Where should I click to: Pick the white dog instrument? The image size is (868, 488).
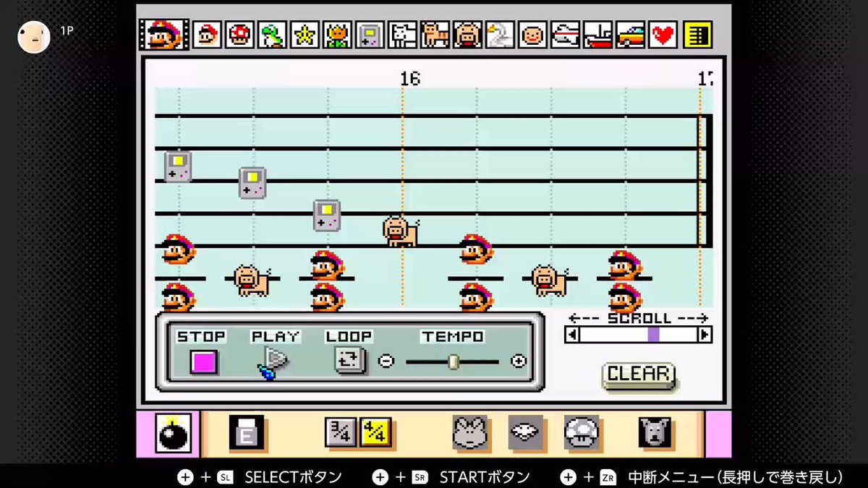pos(402,34)
